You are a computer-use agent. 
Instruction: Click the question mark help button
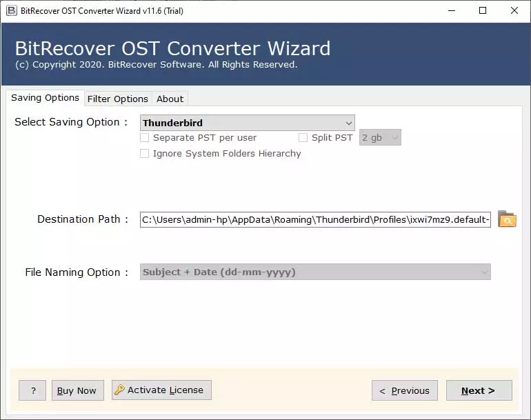(32, 390)
